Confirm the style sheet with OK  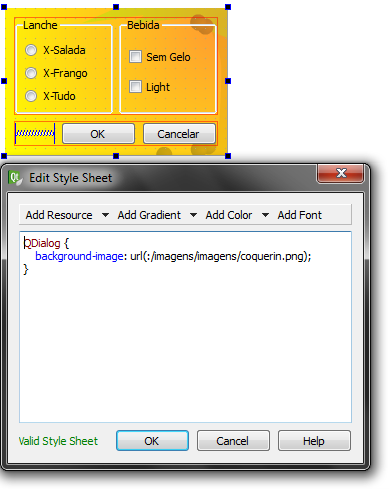pos(152,441)
